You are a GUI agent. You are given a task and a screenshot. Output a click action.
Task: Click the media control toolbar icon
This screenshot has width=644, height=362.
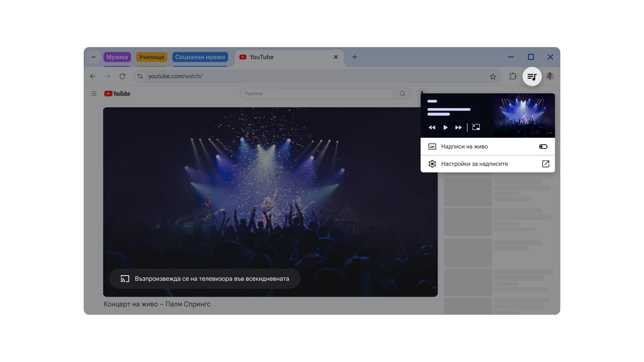click(x=532, y=76)
